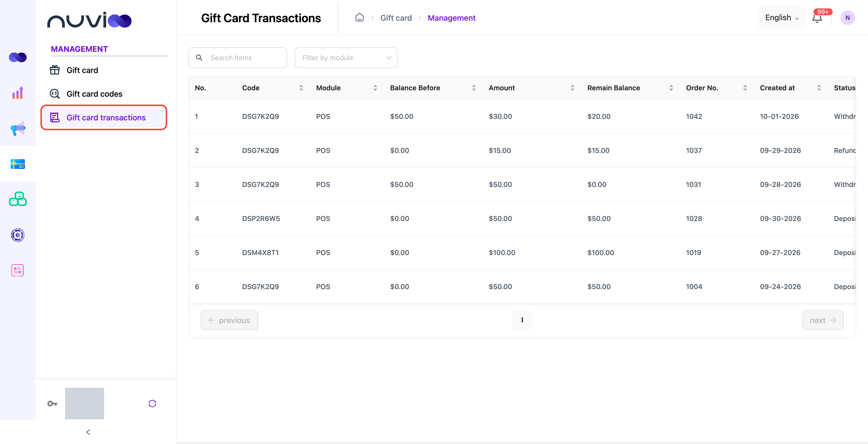Focus the Search items input field
The image size is (868, 444).
point(238,58)
